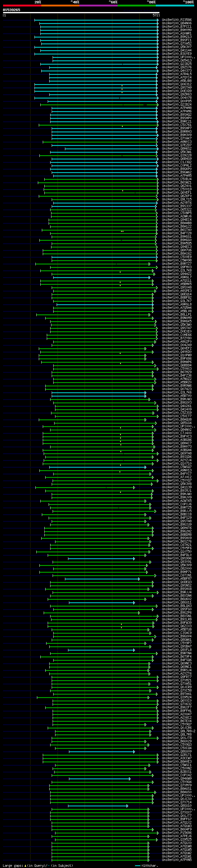Click label UniRef100_Q4VKD0
Screen dimensions: 197x868
tap(177, 352)
